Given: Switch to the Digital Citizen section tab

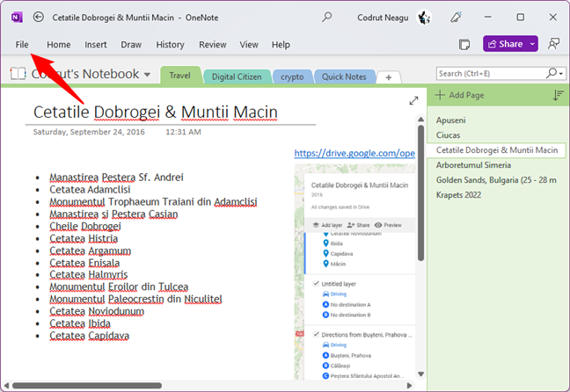Looking at the screenshot, I should [x=237, y=76].
